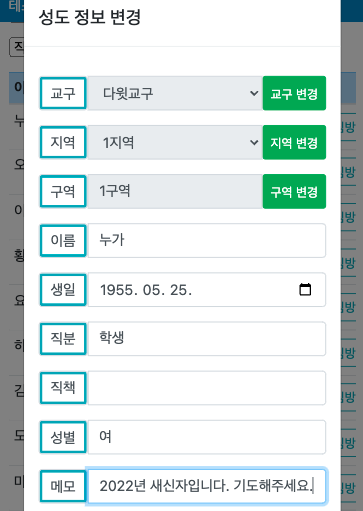Click the 1955 year in the birthday field
The width and height of the screenshot is (363, 511).
coord(116,290)
